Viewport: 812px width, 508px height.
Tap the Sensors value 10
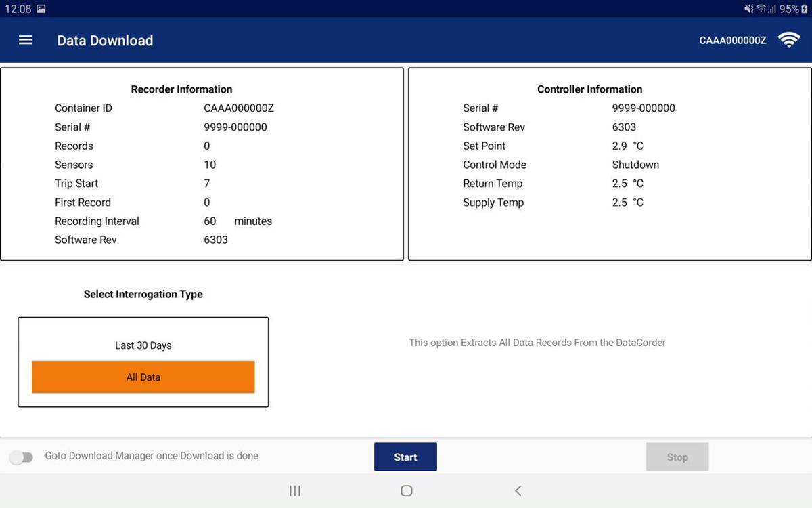[x=210, y=165]
